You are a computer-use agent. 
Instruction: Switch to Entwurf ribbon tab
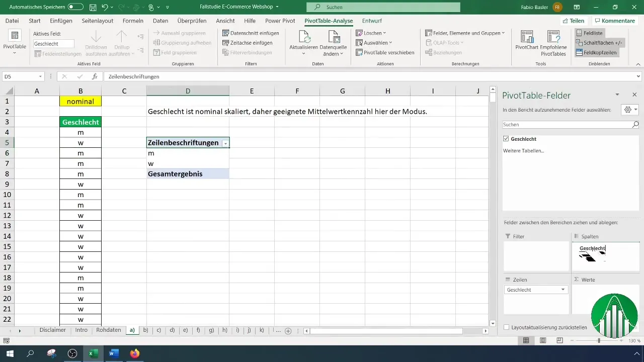372,21
